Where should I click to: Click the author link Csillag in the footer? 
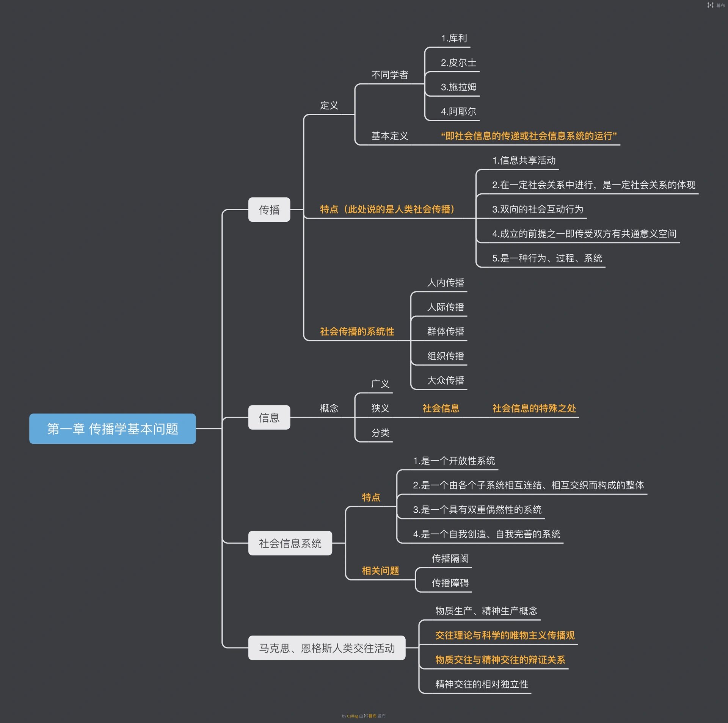(352, 716)
